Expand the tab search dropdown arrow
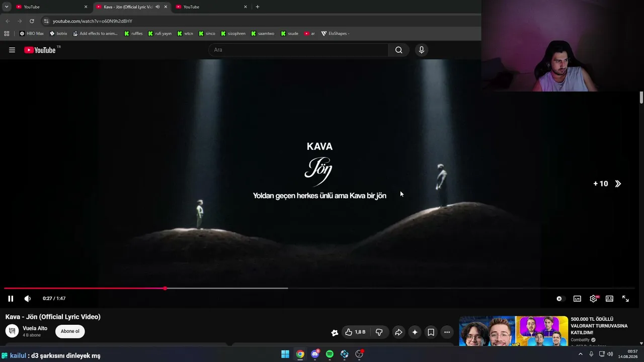644x362 pixels. click(7, 7)
